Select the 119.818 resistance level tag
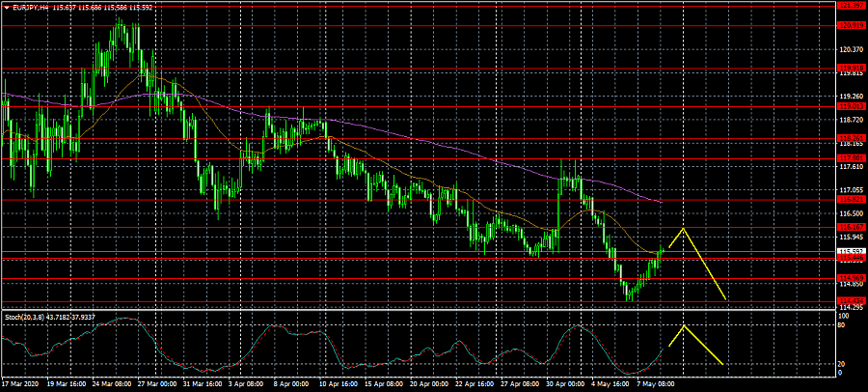 [852, 68]
